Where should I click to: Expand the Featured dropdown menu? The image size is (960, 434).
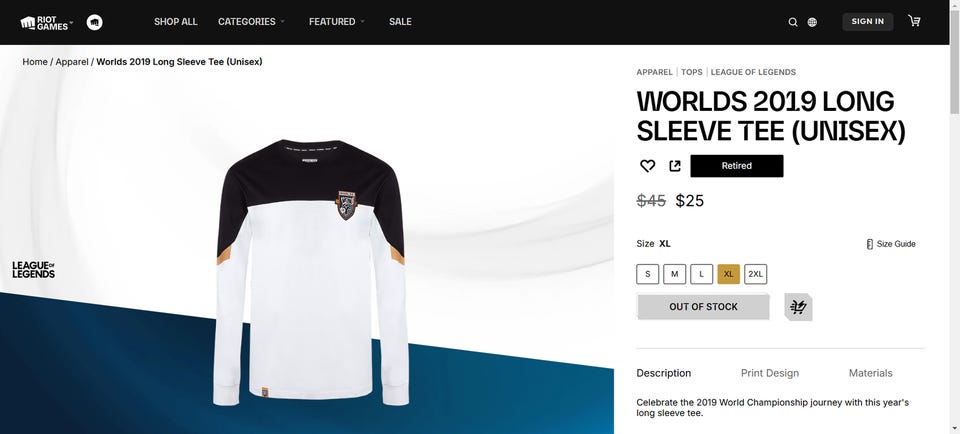pyautogui.click(x=337, y=21)
